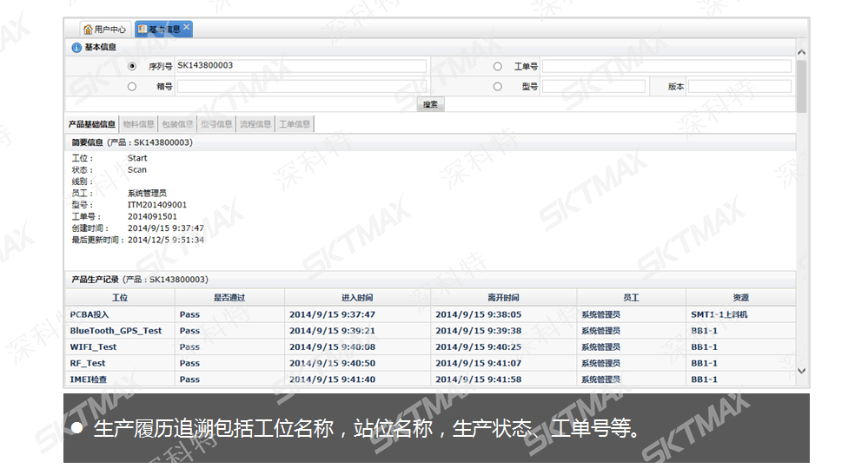The width and height of the screenshot is (868, 475).
Task: Open the 工单信息 tab
Action: [x=295, y=124]
